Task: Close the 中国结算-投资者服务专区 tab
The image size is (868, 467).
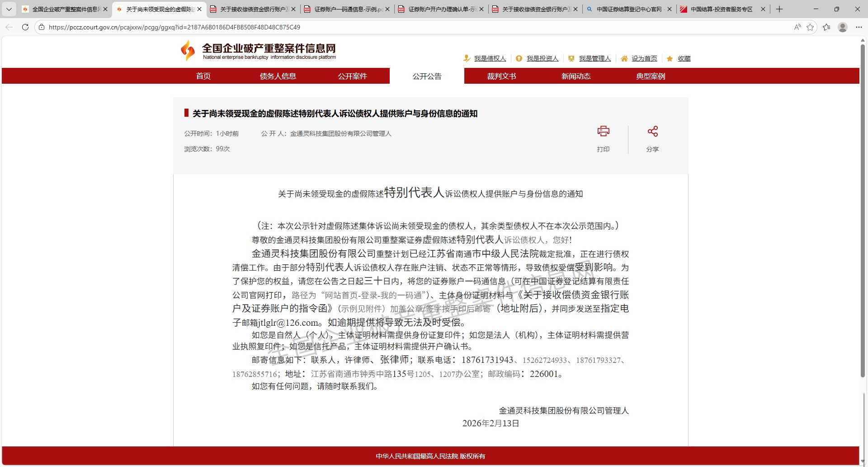Action: point(763,9)
